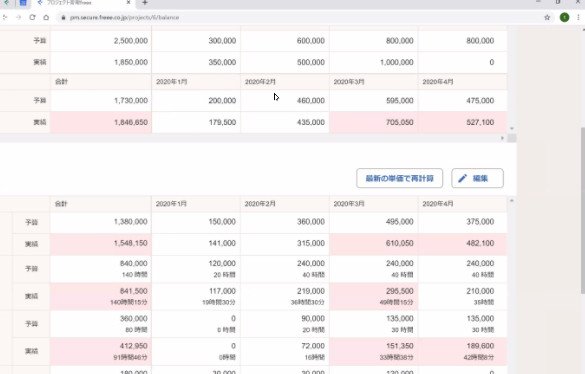Click the highlighted 527,100 cell
The width and height of the screenshot is (585, 374).
point(462,122)
